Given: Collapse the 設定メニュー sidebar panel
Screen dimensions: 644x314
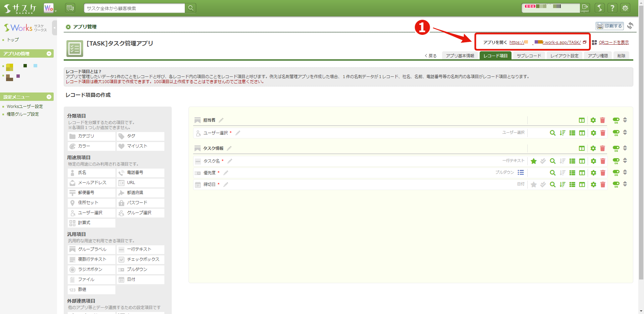Looking at the screenshot, I should pos(49,97).
